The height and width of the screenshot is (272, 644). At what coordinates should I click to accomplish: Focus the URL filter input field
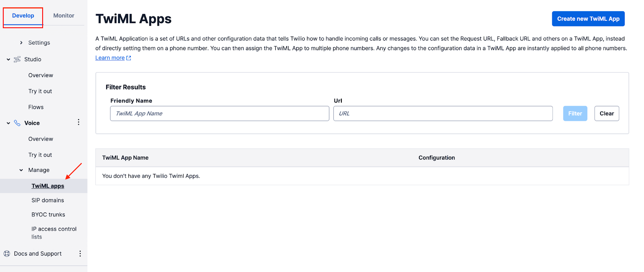443,113
